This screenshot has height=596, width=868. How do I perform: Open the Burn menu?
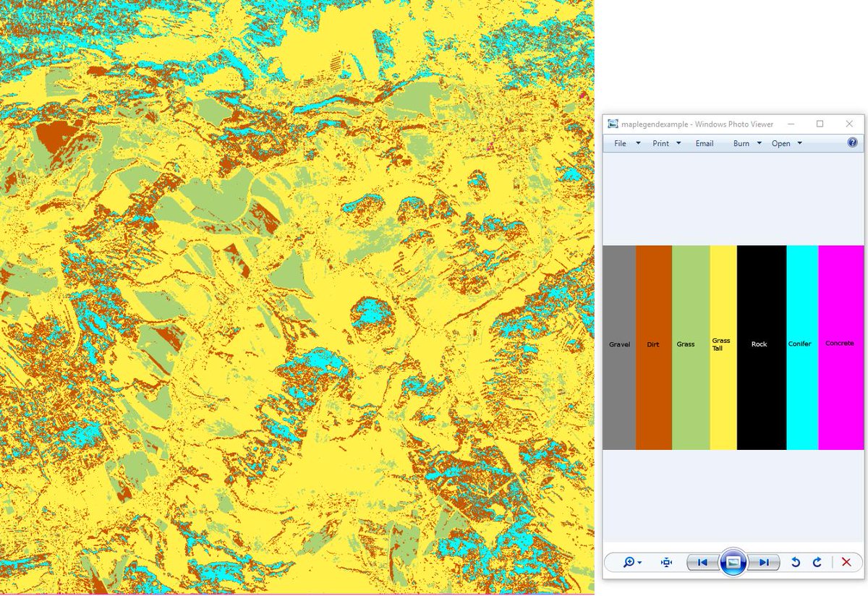pyautogui.click(x=741, y=143)
